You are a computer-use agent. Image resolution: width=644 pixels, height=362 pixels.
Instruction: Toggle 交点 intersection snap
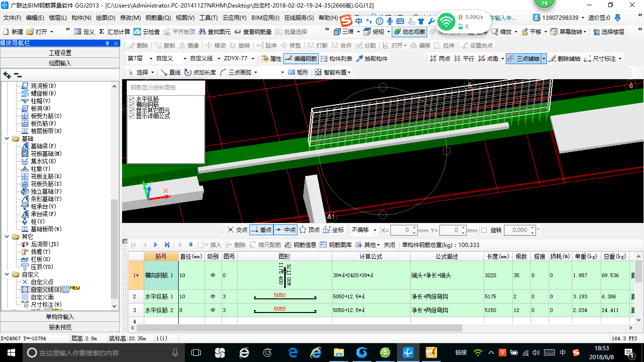237,230
